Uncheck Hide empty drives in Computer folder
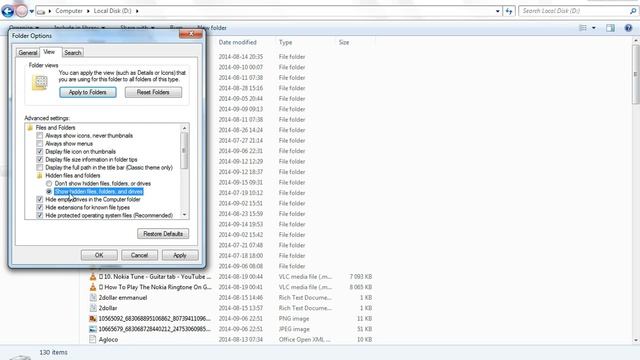 pos(40,200)
